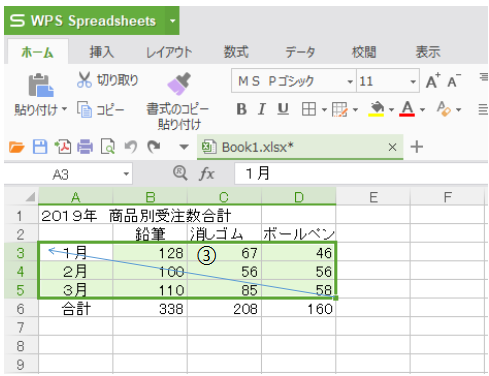Toggle Underline formatting button
This screenshot has height=376, width=489.
click(x=283, y=109)
